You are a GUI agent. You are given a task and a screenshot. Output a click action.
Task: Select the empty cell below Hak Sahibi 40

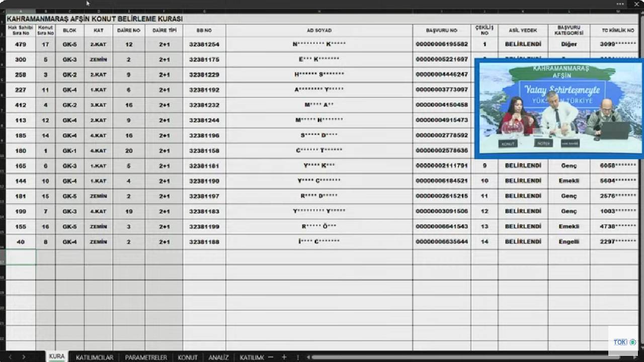pos(21,257)
